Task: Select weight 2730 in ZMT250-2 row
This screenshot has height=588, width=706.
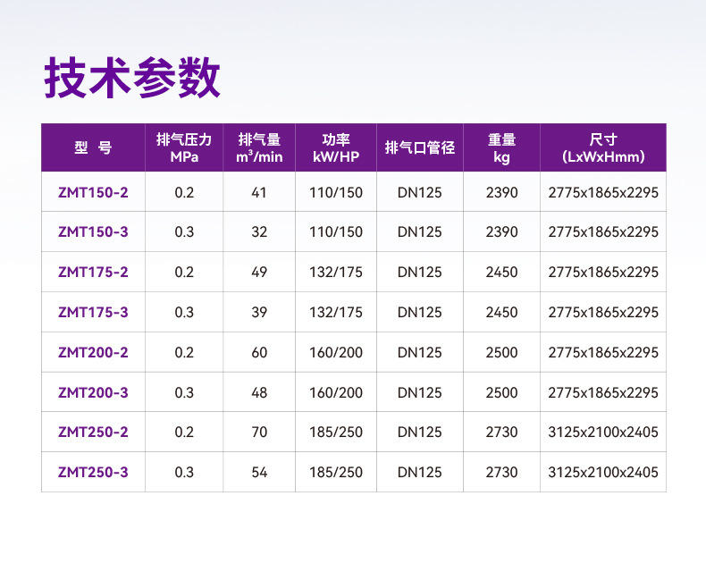Action: (x=501, y=432)
